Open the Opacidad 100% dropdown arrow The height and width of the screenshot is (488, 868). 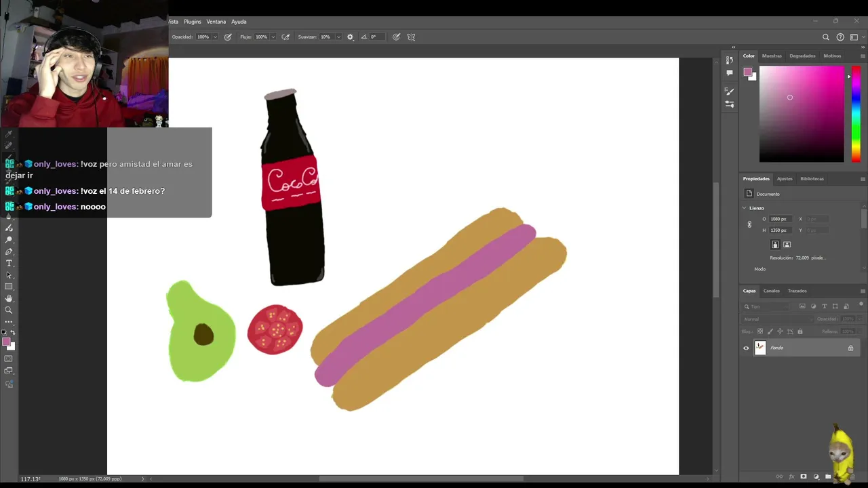tap(215, 37)
